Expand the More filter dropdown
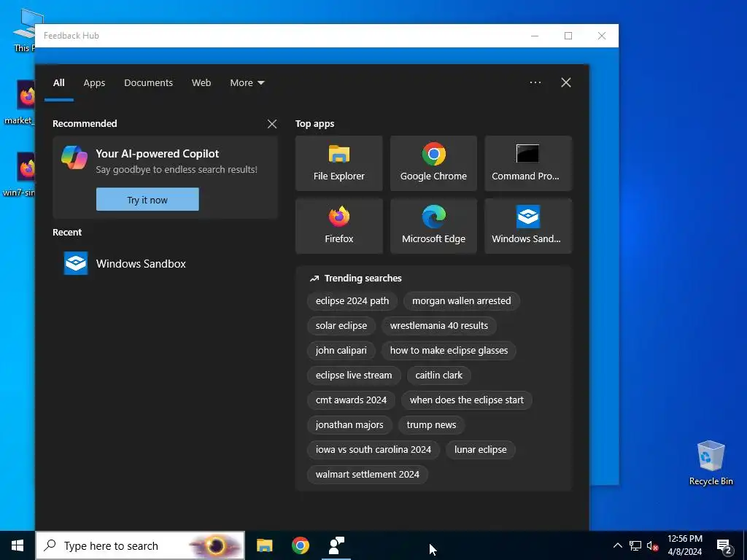 click(247, 83)
